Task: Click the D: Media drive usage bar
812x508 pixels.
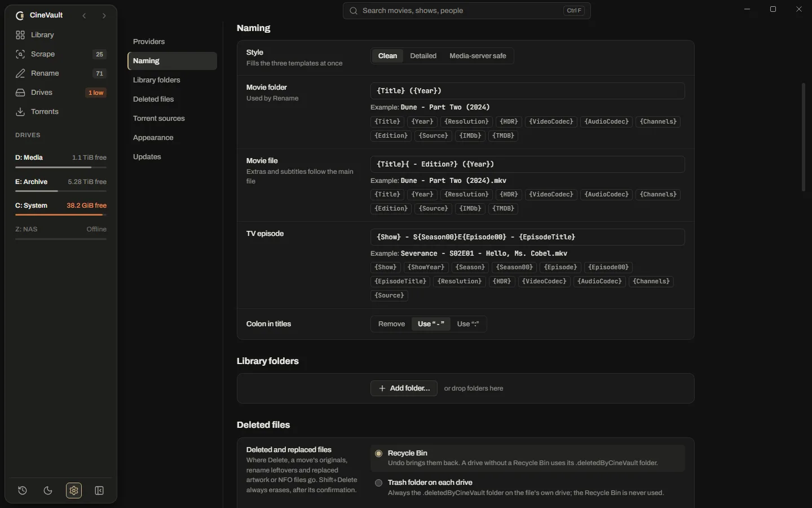Action: [61, 168]
